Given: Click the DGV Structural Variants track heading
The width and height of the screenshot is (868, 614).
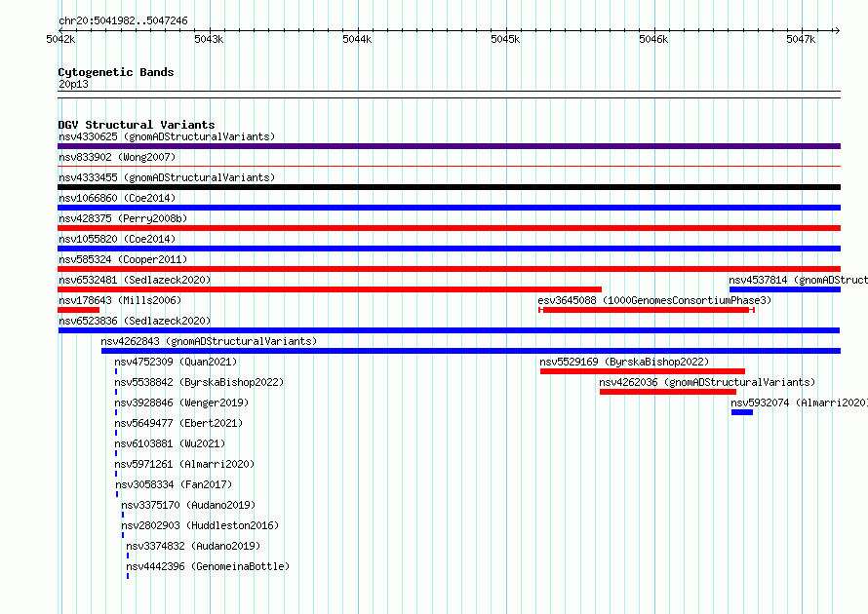Looking at the screenshot, I should click(137, 125).
